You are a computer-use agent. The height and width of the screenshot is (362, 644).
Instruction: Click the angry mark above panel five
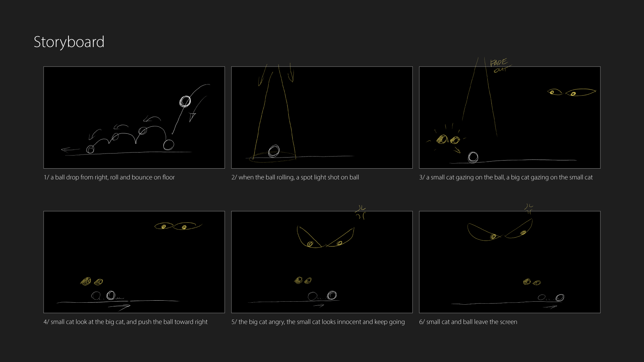(361, 213)
